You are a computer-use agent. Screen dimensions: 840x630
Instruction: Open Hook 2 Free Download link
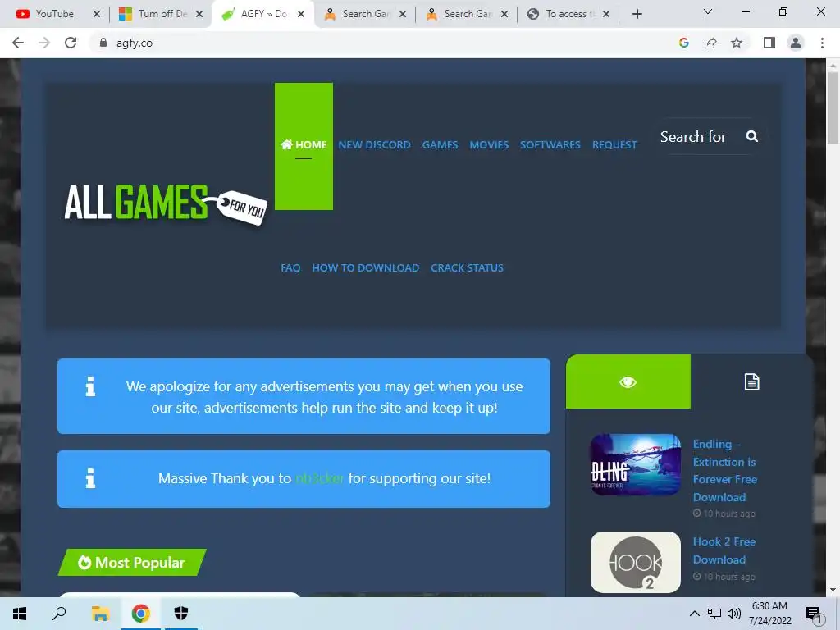[724, 550]
